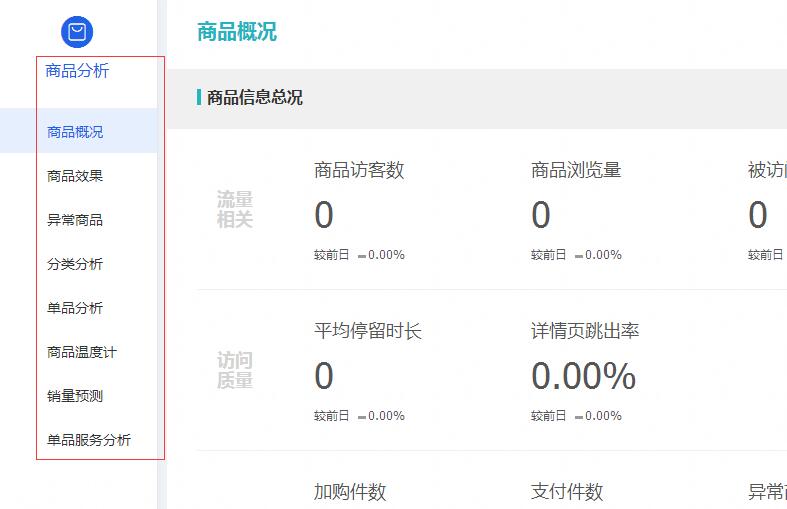
Task: Select the 商品浏览量 metric label
Action: [x=576, y=170]
